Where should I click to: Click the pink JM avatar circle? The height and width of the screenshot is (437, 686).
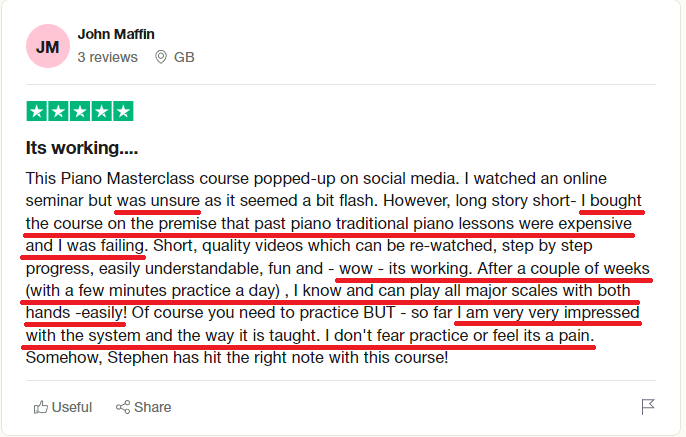tap(47, 47)
